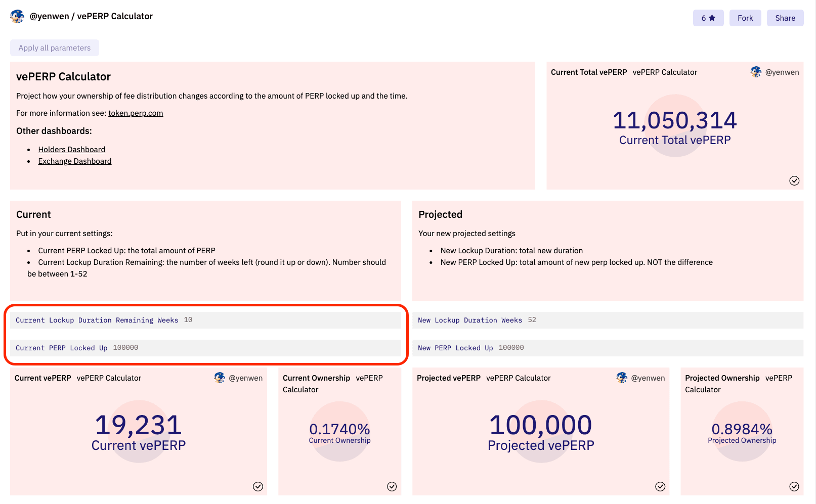This screenshot has width=816, height=504.
Task: Click the 'Other dashboards:' heading
Action: coord(54,131)
